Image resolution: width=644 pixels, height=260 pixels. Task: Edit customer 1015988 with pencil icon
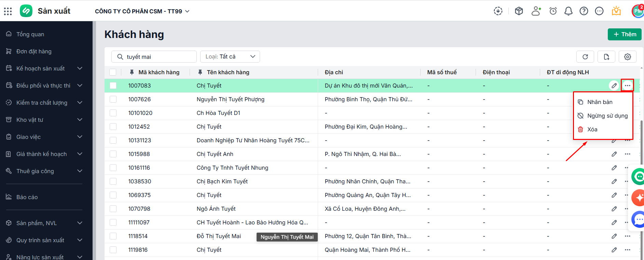(614, 154)
